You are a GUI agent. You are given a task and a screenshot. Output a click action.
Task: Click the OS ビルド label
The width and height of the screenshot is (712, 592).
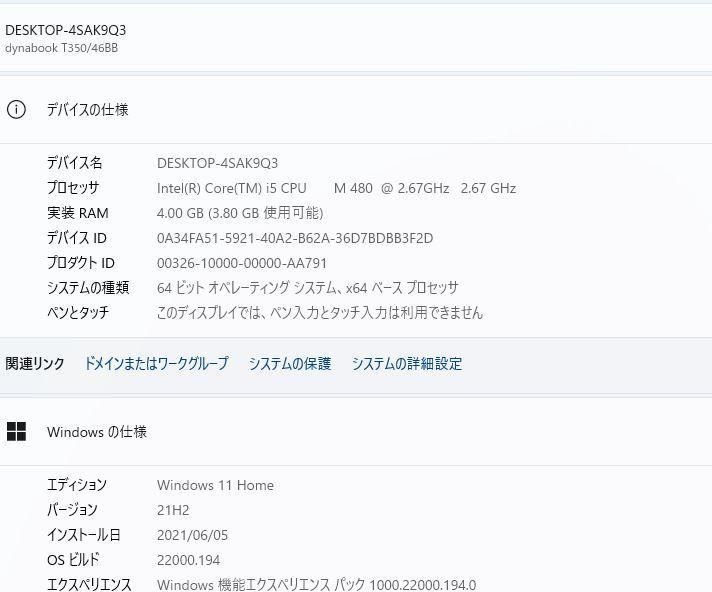[73, 559]
